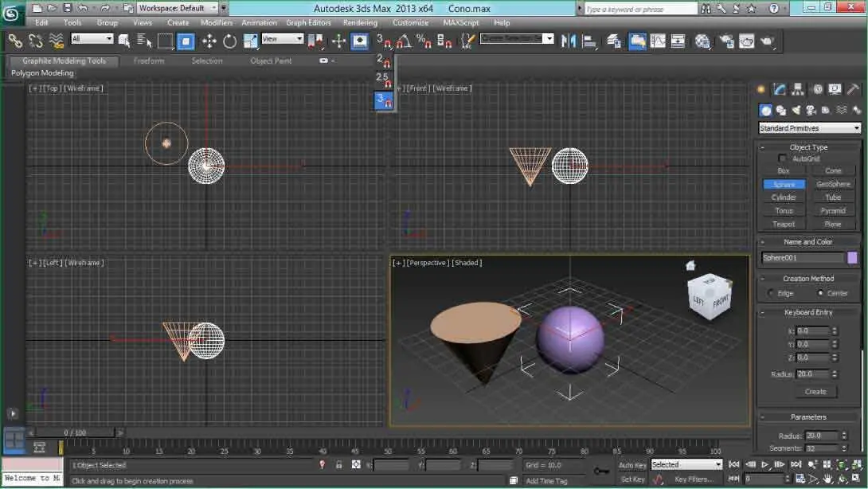Screen dimensions: 868x489
Task: Click the Pyramid primitive button
Action: click(x=833, y=211)
